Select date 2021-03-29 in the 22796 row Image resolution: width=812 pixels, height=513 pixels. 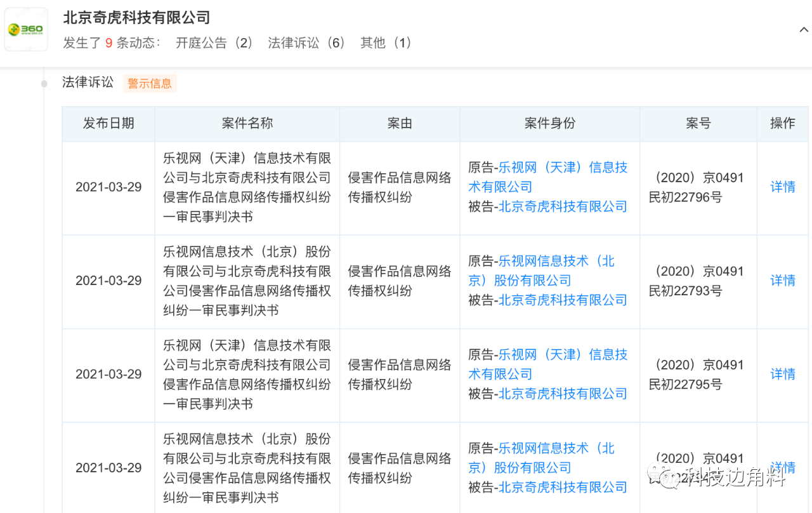click(x=108, y=187)
